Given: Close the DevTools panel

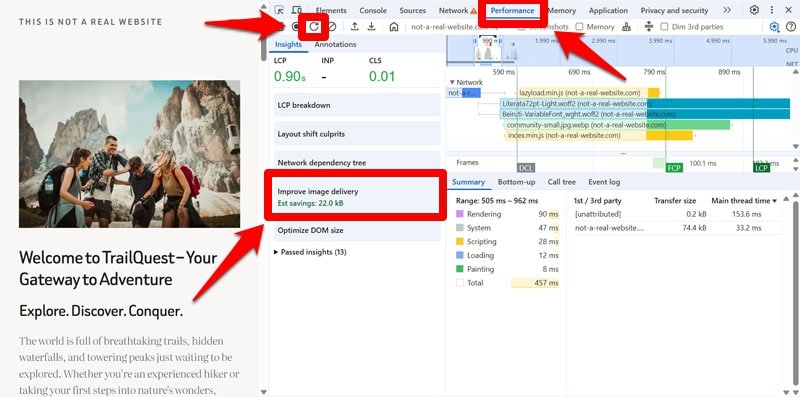Looking at the screenshot, I should click(x=788, y=10).
